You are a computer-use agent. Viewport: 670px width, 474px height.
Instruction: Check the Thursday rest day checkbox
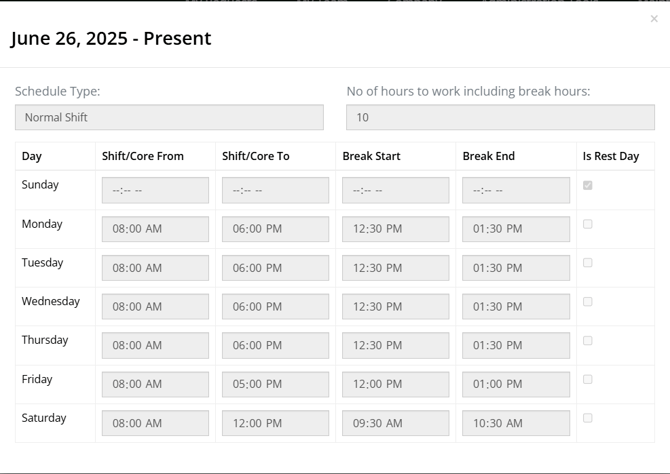[588, 341]
